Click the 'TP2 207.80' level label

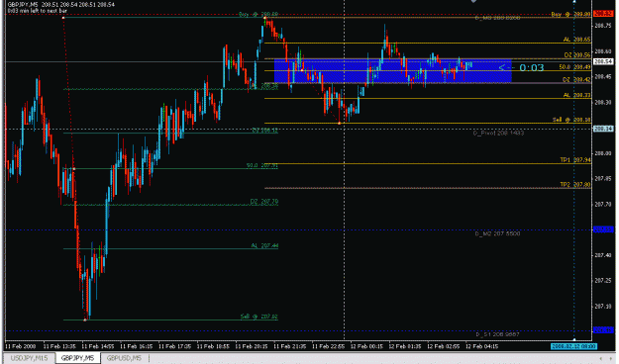575,185
